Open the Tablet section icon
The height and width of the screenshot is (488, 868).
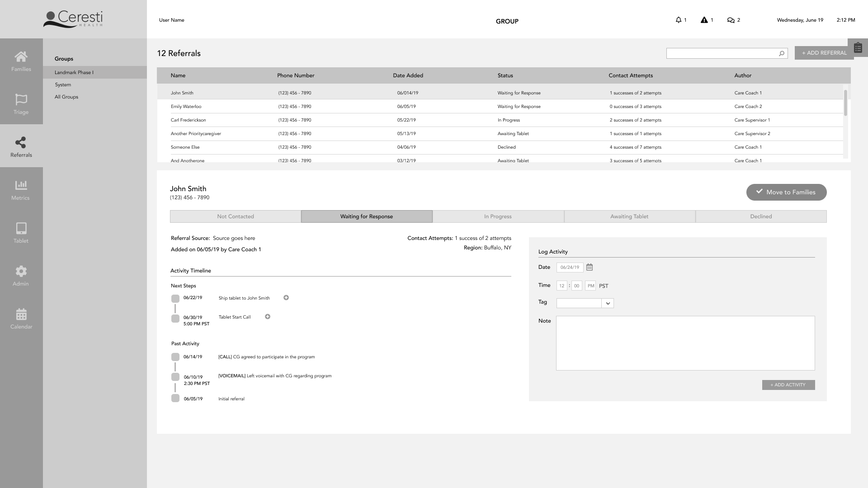[x=21, y=228]
